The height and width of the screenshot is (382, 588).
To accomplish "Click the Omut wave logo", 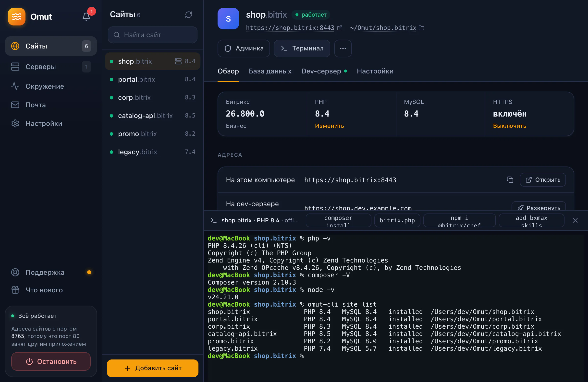I will point(17,17).
